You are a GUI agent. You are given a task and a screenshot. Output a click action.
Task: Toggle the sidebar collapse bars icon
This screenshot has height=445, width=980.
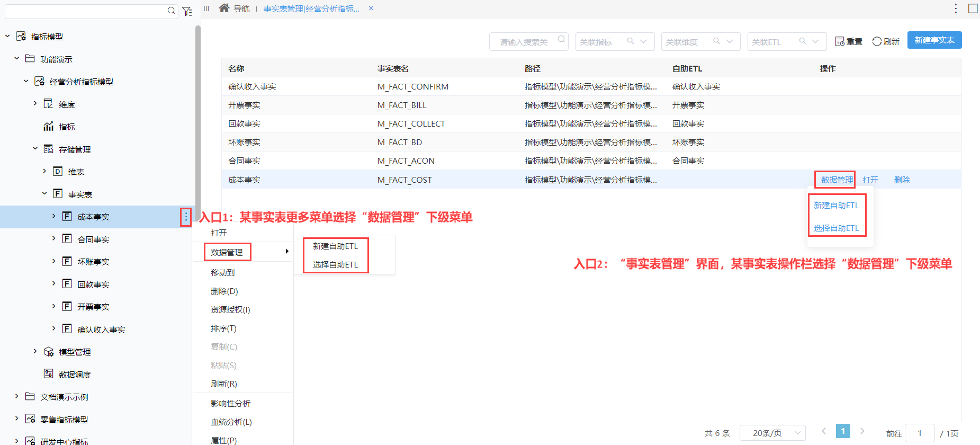206,8
